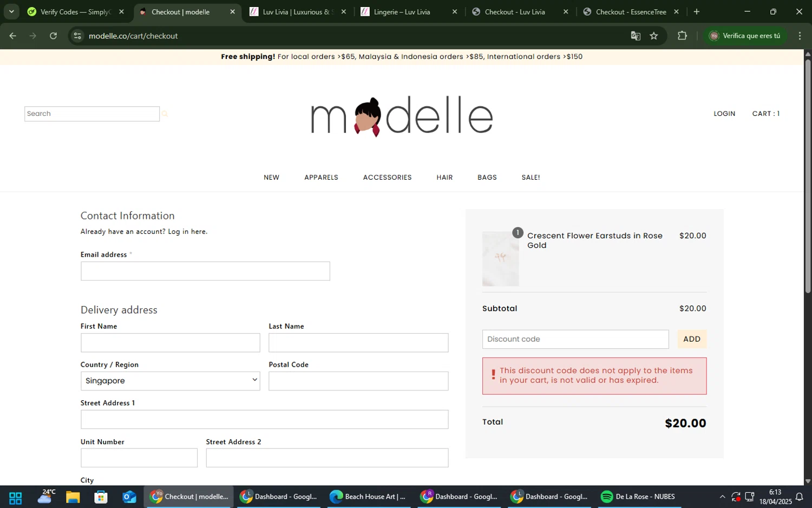Open the SALE! menu
The height and width of the screenshot is (508, 812).
point(531,178)
